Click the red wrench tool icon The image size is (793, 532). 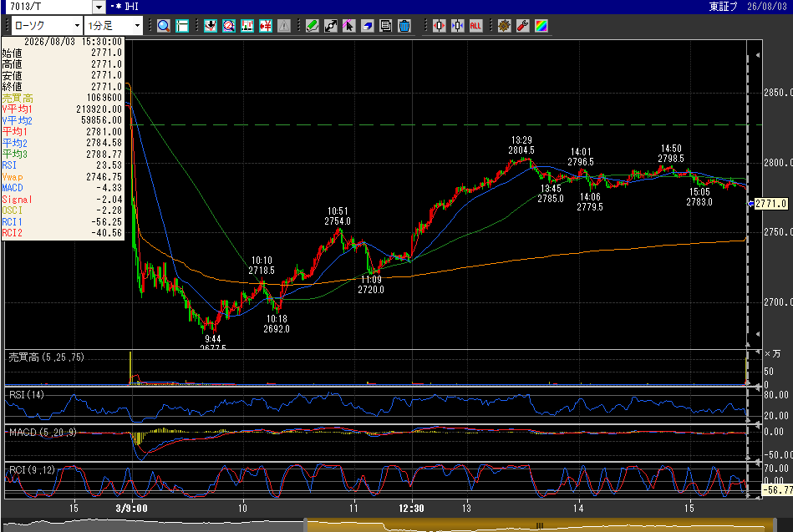coord(522,26)
